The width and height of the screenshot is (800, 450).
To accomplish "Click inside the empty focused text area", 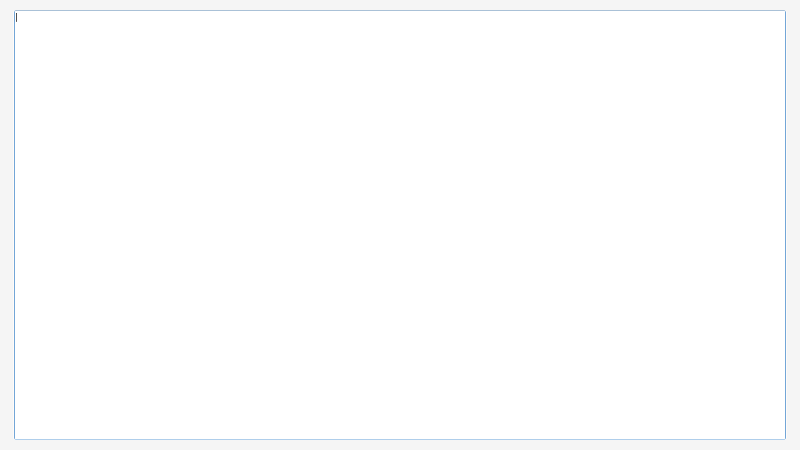I will [400, 225].
